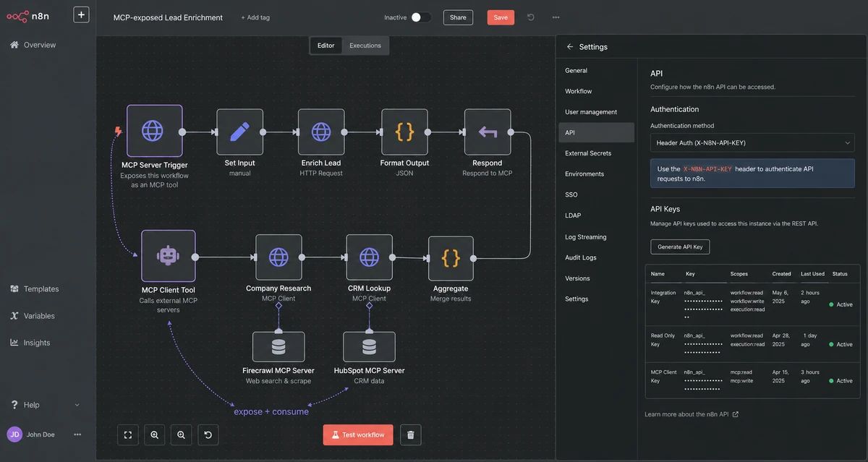Image resolution: width=868 pixels, height=462 pixels.
Task: Select the Set Input pencil node
Action: click(239, 132)
